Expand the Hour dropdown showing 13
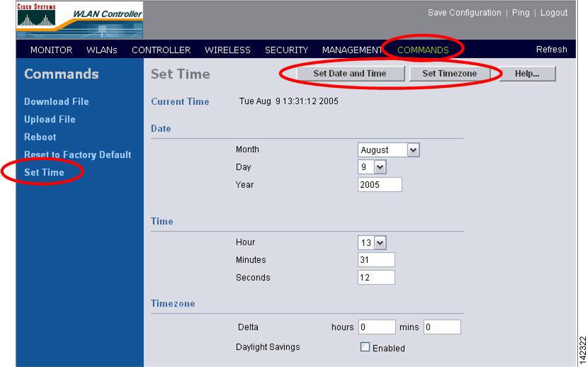This screenshot has height=367, width=588. pyautogui.click(x=372, y=242)
